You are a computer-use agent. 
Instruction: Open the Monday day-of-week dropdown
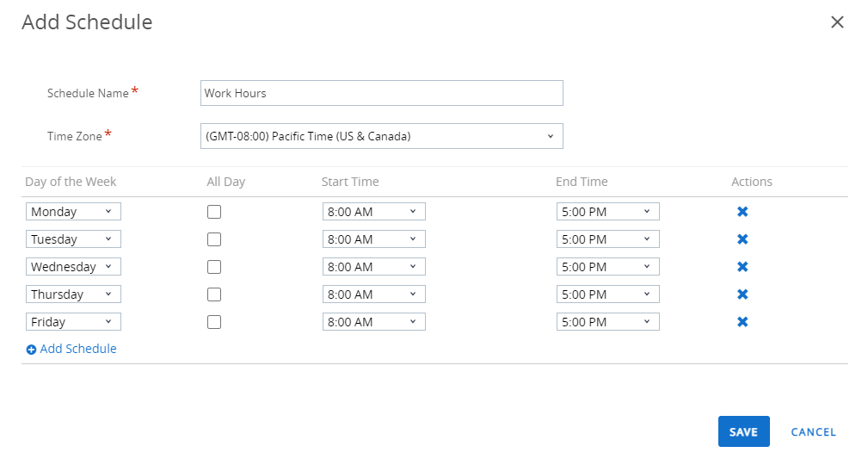click(73, 212)
